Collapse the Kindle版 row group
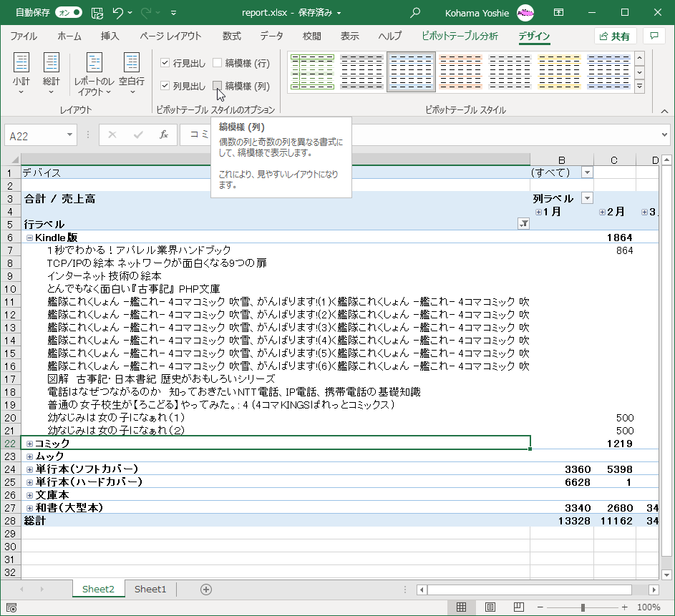Image resolution: width=675 pixels, height=616 pixels. [29, 237]
